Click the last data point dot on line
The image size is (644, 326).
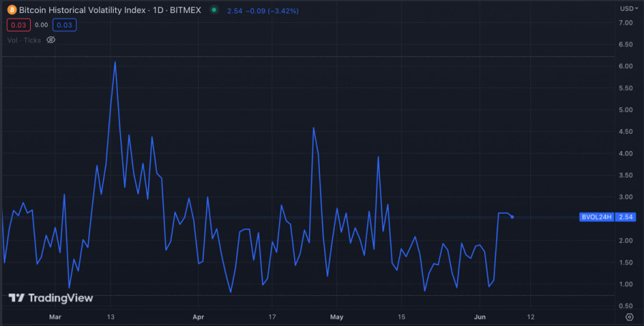pos(512,217)
